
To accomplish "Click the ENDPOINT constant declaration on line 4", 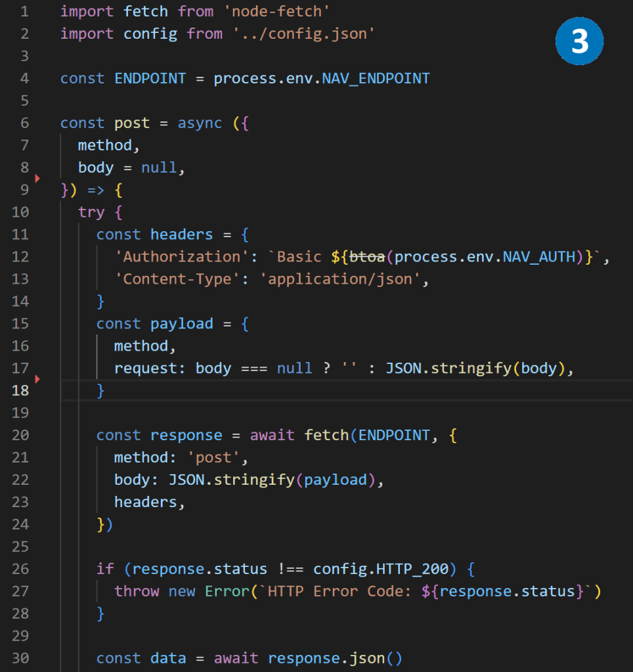I will click(x=150, y=78).
